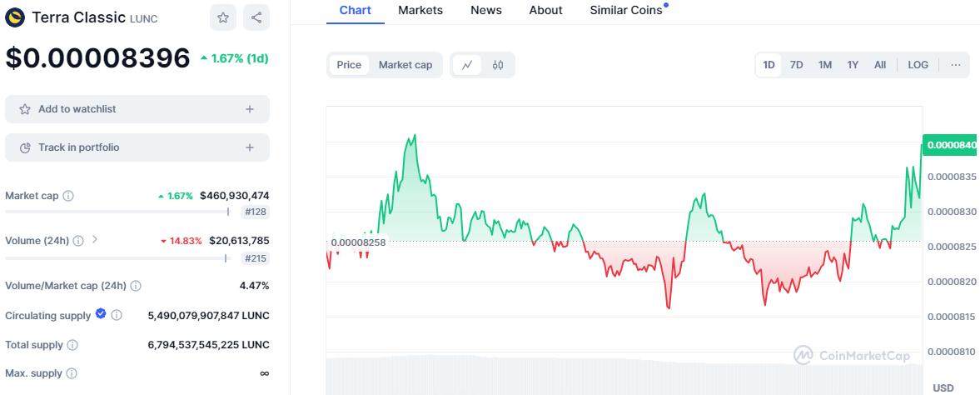980x395 pixels.
Task: Go to the Similar Coins tab
Action: pyautogui.click(x=626, y=10)
